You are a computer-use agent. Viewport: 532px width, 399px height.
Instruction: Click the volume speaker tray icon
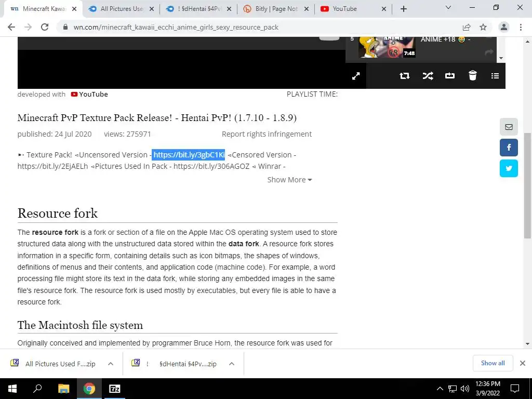(x=465, y=389)
